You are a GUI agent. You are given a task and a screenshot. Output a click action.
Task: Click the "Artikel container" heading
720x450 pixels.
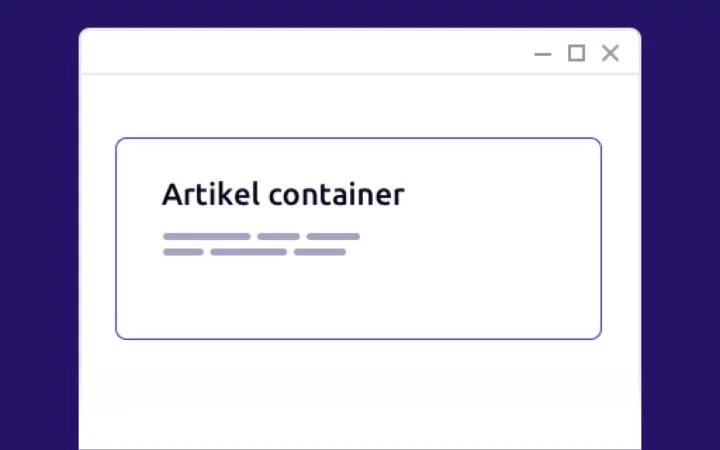click(x=283, y=194)
